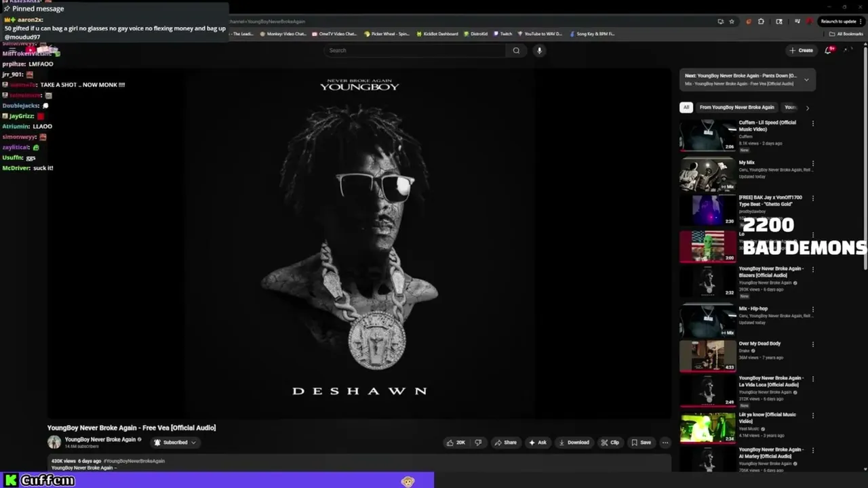
Task: Open options for Cuffem - Lil Speed video
Action: tap(812, 123)
